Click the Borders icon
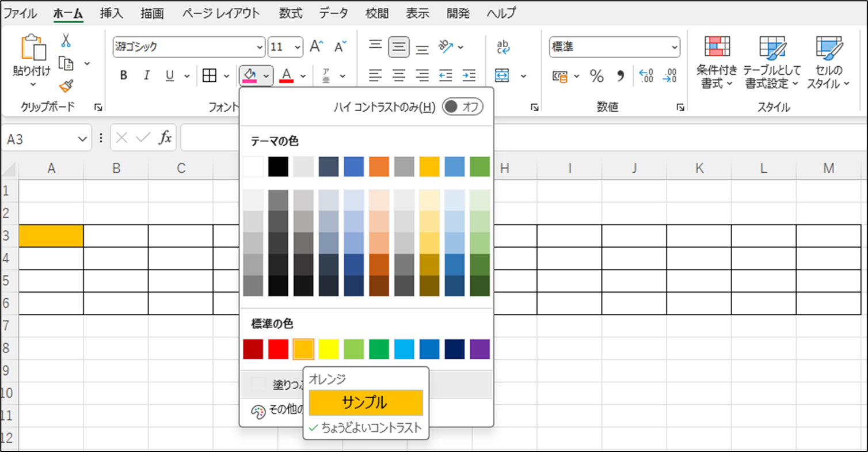868x452 pixels. (x=209, y=75)
